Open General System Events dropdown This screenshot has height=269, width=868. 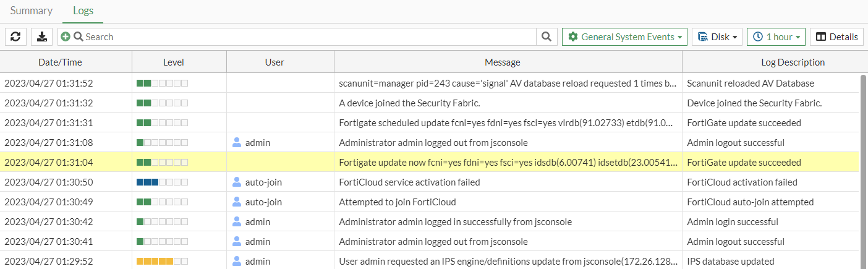pos(625,37)
